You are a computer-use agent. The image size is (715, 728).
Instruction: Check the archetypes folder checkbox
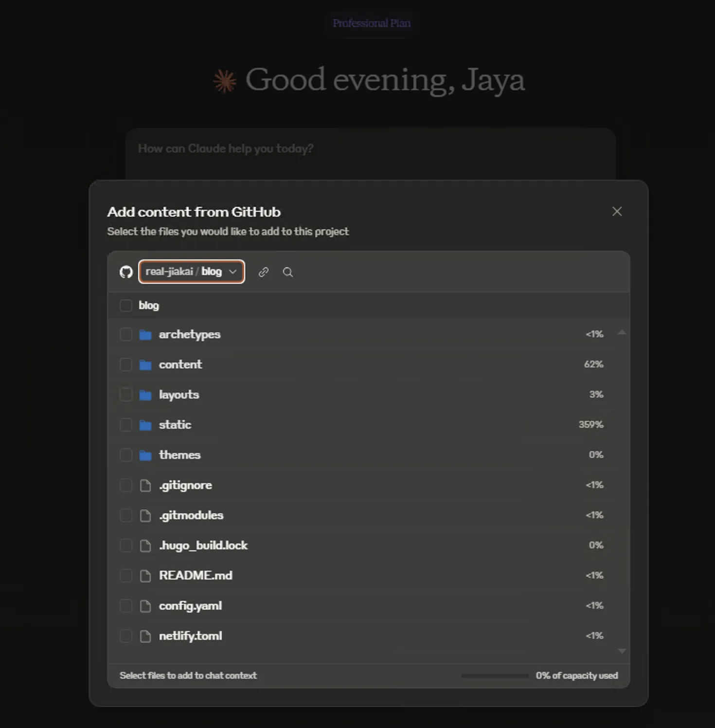pos(126,334)
